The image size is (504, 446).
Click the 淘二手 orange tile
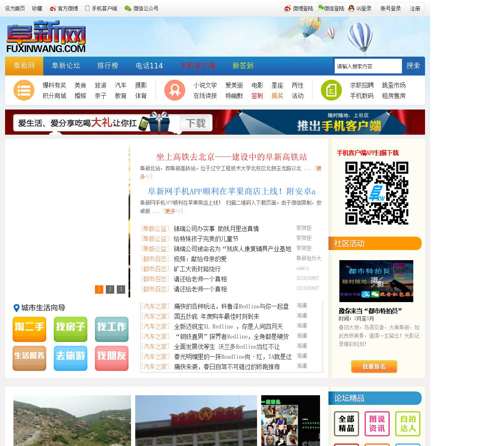pyautogui.click(x=29, y=329)
